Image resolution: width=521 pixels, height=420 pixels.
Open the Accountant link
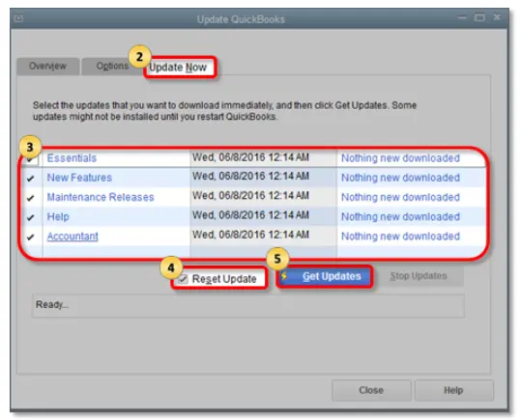[72, 237]
